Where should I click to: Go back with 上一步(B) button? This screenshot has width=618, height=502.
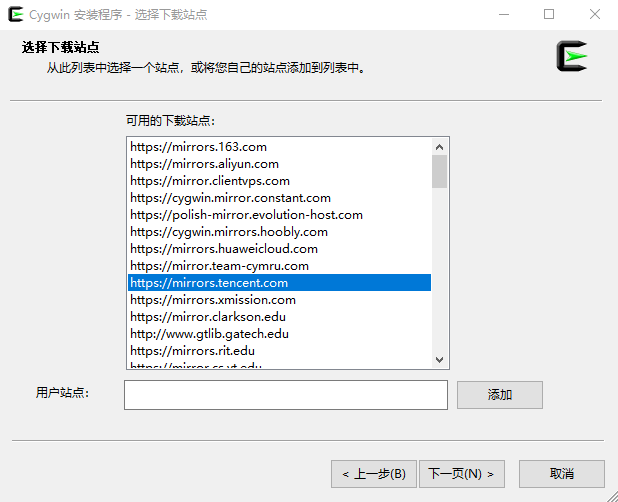pyautogui.click(x=372, y=474)
